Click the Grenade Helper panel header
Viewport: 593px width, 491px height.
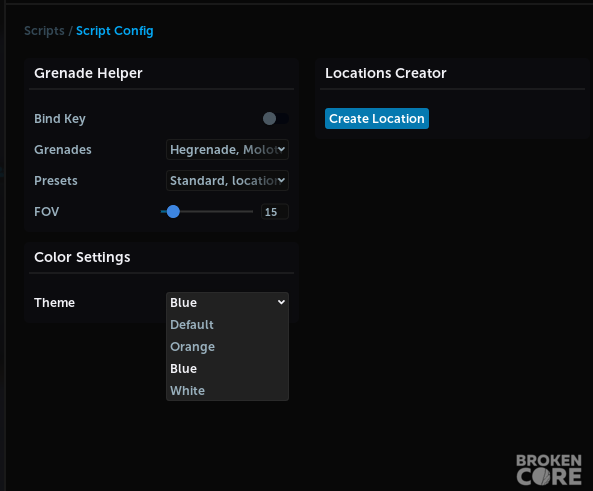pyautogui.click(x=88, y=73)
